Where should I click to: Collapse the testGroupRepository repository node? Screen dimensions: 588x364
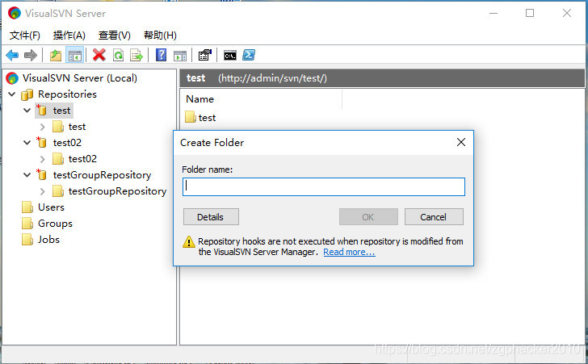pos(27,174)
